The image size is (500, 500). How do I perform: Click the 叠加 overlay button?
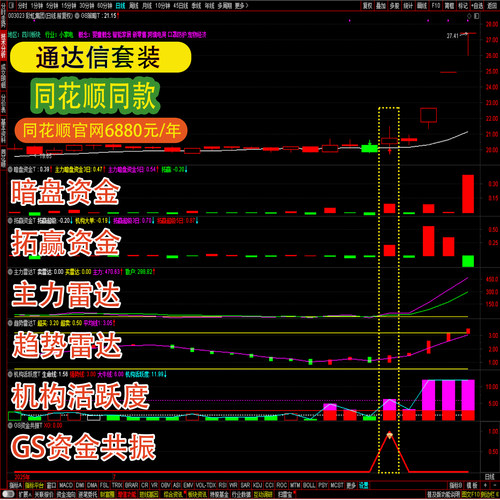[x=381, y=6]
